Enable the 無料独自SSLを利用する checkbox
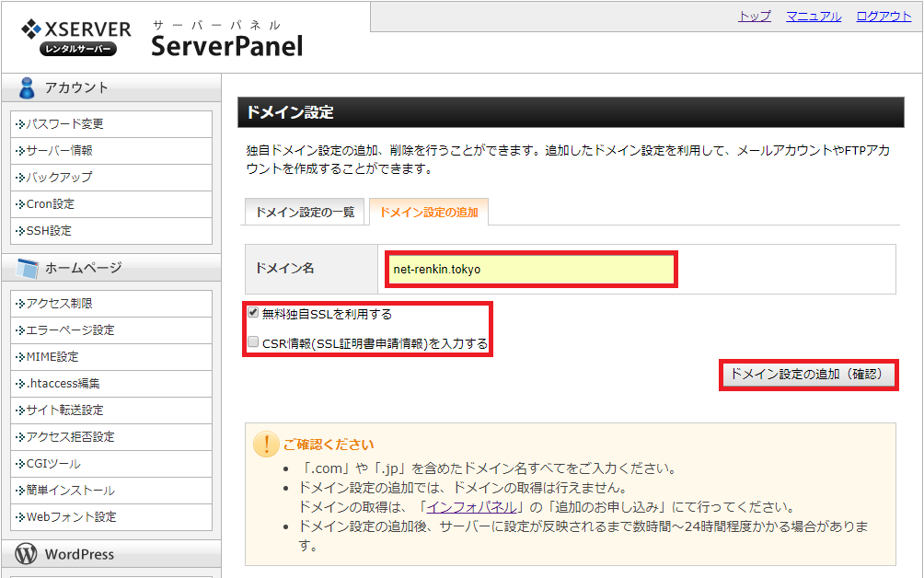This screenshot has height=578, width=924. (253, 313)
